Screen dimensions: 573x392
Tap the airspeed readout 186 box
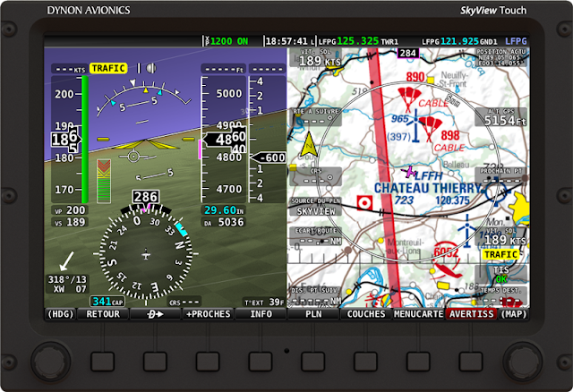[x=65, y=140]
